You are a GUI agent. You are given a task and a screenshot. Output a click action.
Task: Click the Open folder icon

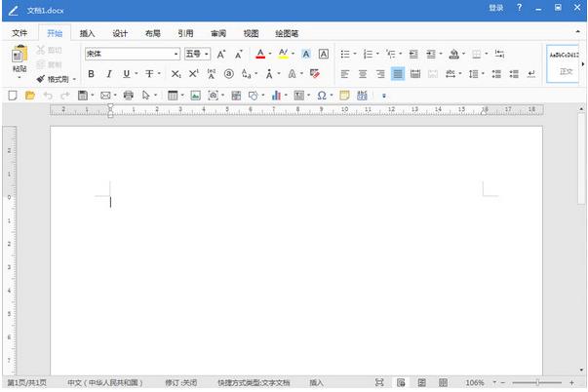(x=29, y=96)
